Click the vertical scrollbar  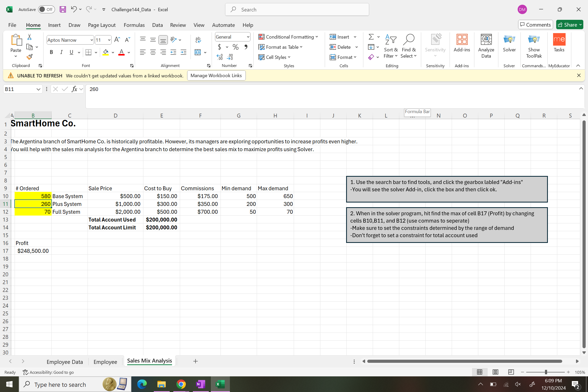[x=584, y=234]
